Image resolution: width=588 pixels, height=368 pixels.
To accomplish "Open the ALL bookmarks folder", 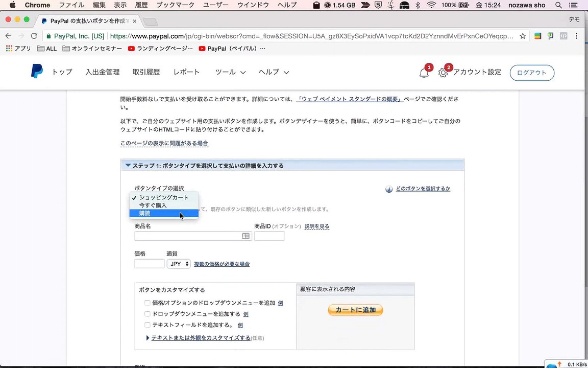I will click(47, 49).
